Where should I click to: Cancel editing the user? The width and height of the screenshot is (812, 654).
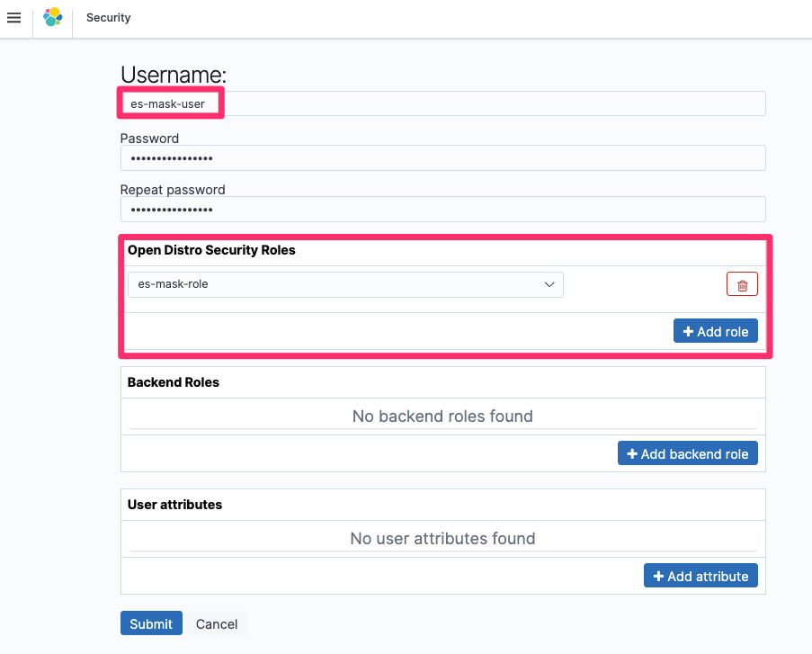[x=216, y=623]
